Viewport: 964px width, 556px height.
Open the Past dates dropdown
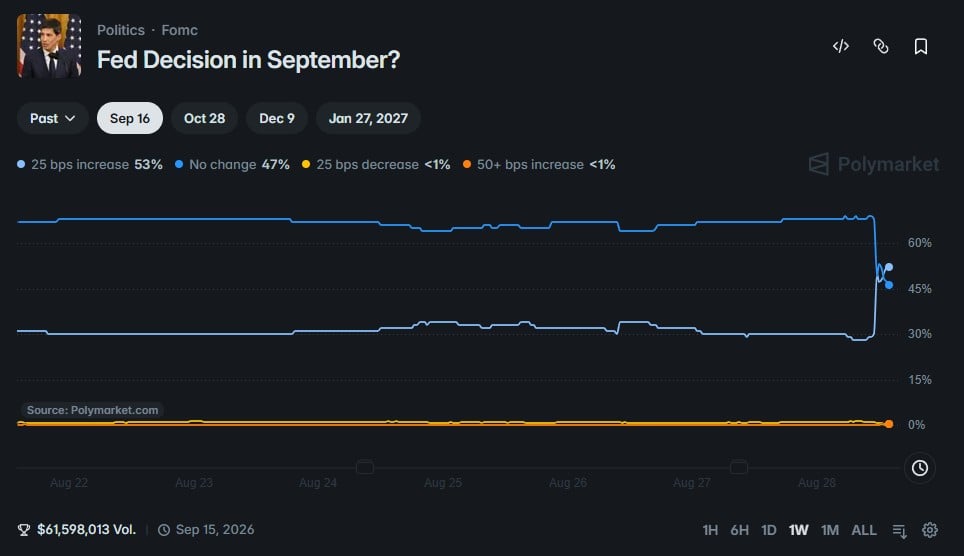coord(53,118)
